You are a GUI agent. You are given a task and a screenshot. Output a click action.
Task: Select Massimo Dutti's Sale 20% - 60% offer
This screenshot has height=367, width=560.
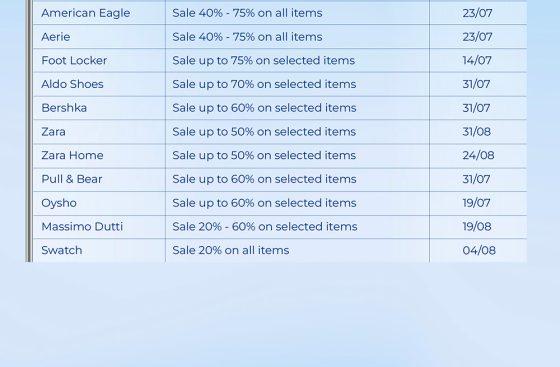[x=265, y=226]
